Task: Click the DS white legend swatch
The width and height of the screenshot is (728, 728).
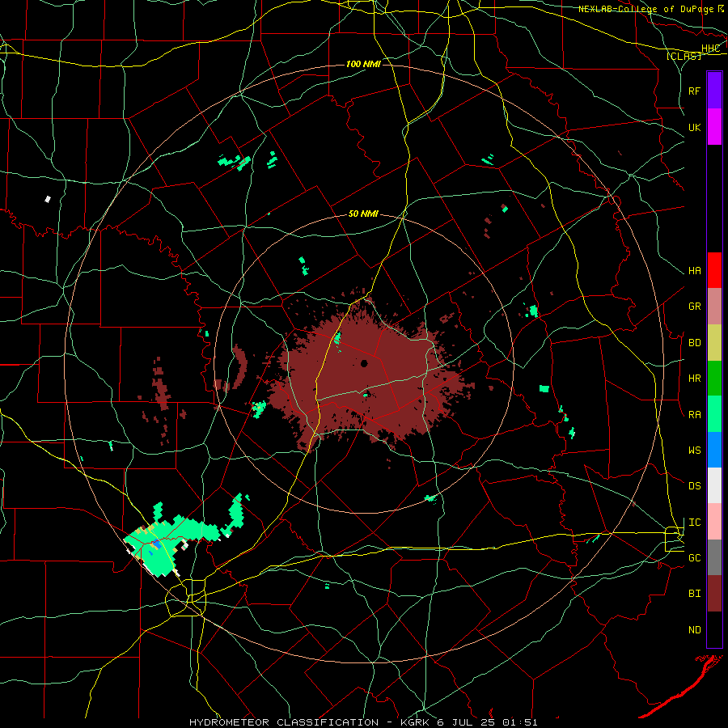Action: [x=714, y=485]
